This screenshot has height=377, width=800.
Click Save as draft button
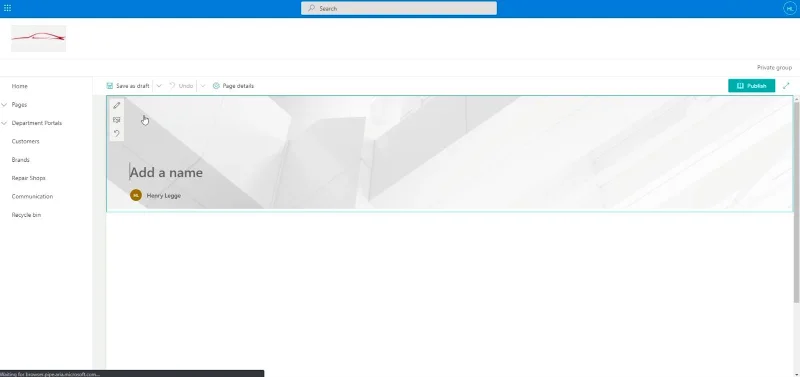click(x=128, y=86)
